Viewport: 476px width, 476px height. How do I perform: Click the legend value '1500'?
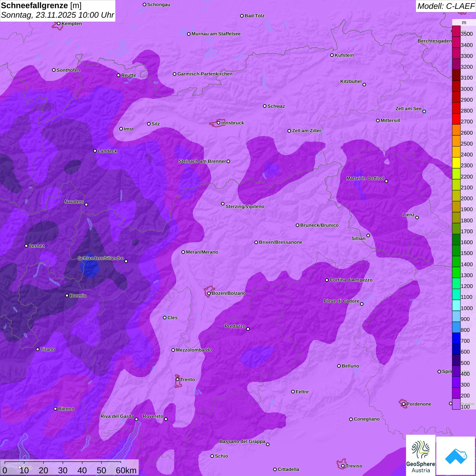pyautogui.click(x=466, y=253)
